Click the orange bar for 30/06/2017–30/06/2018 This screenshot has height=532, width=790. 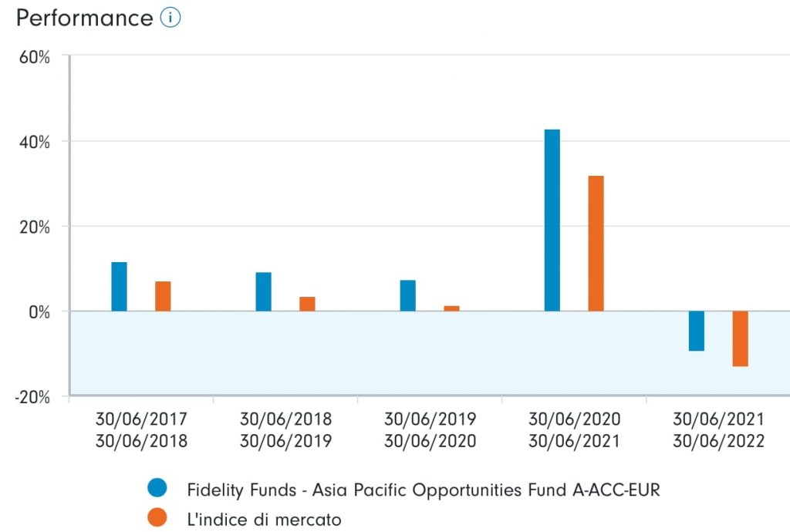[x=163, y=296]
